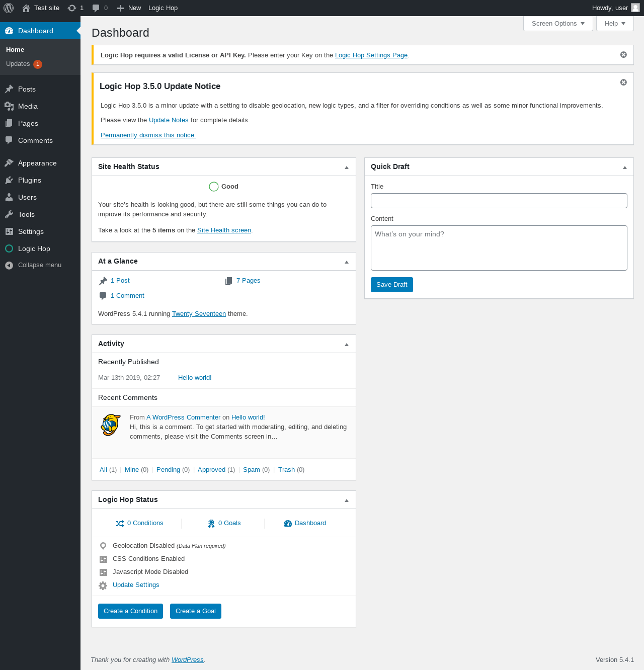Click the Plugins plug icon
This screenshot has height=670, width=644.
(x=9, y=180)
